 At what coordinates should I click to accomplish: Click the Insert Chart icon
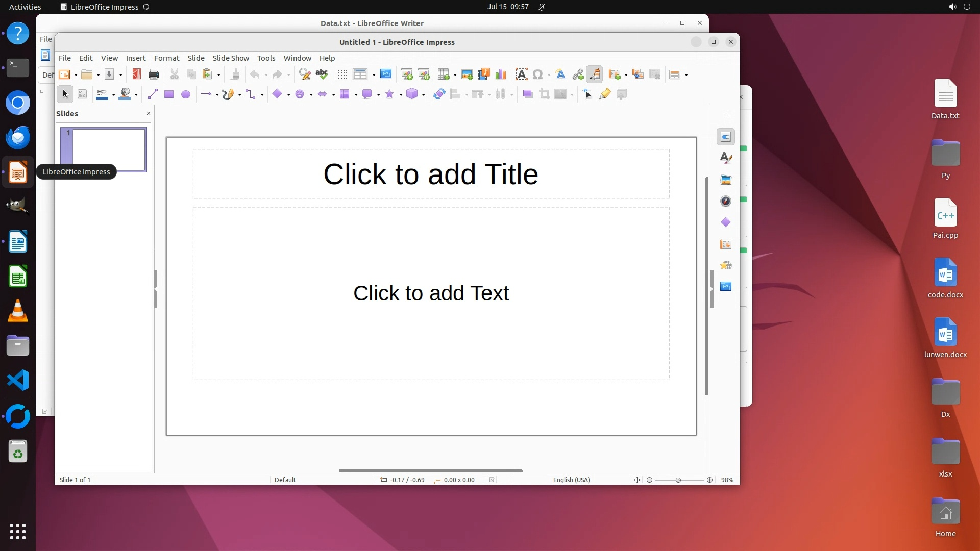click(x=501, y=74)
